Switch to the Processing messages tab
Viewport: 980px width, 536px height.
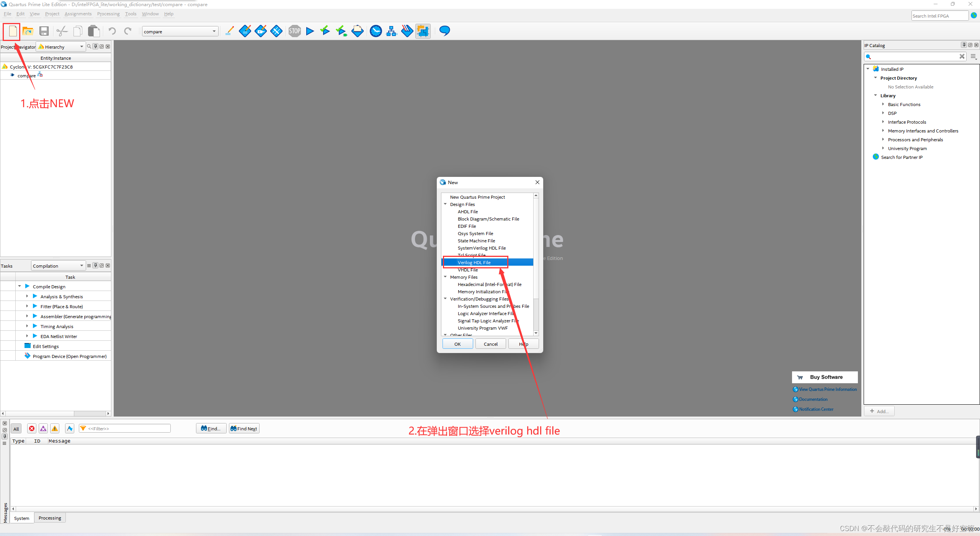pyautogui.click(x=50, y=518)
